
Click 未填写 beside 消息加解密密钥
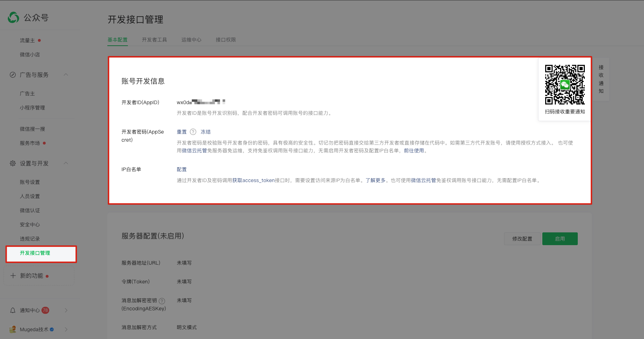[184, 300]
